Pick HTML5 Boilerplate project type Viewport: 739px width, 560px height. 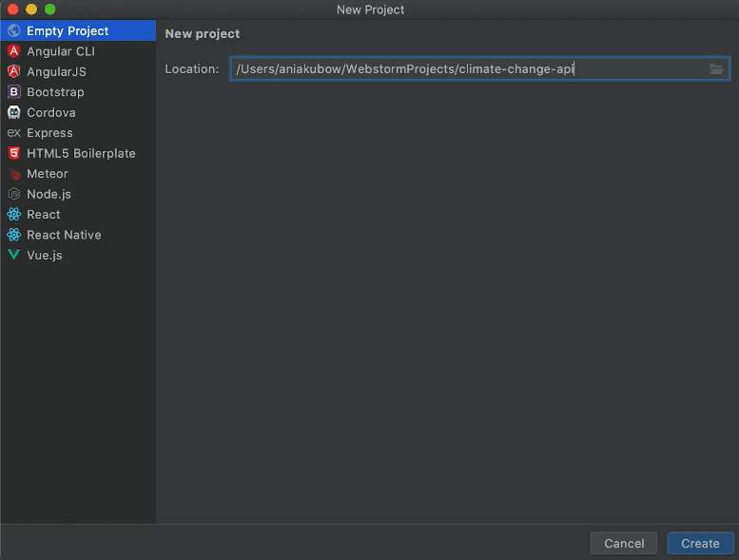pos(81,153)
